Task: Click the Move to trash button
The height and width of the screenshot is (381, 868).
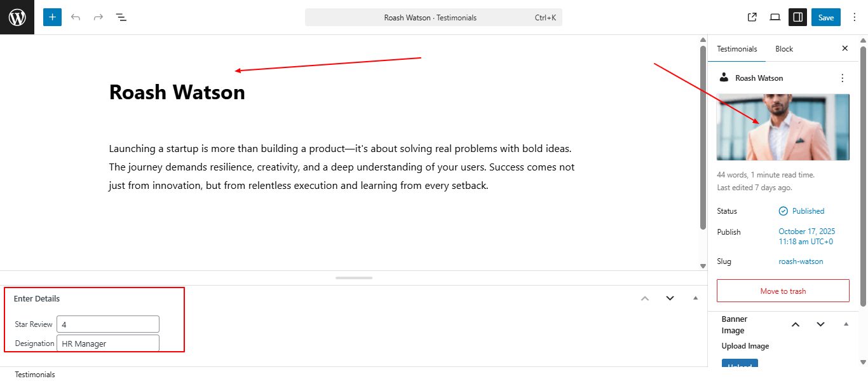Action: 783,291
